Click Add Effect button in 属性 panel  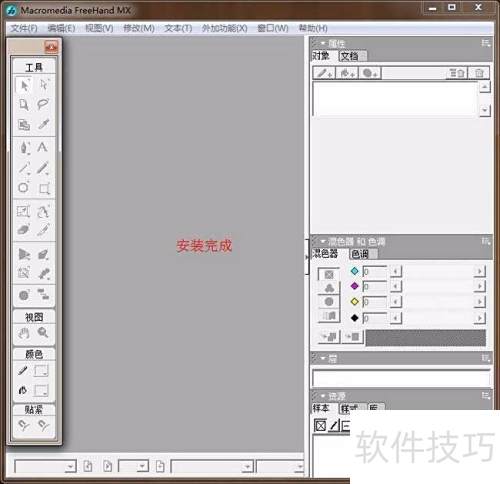tap(370, 73)
